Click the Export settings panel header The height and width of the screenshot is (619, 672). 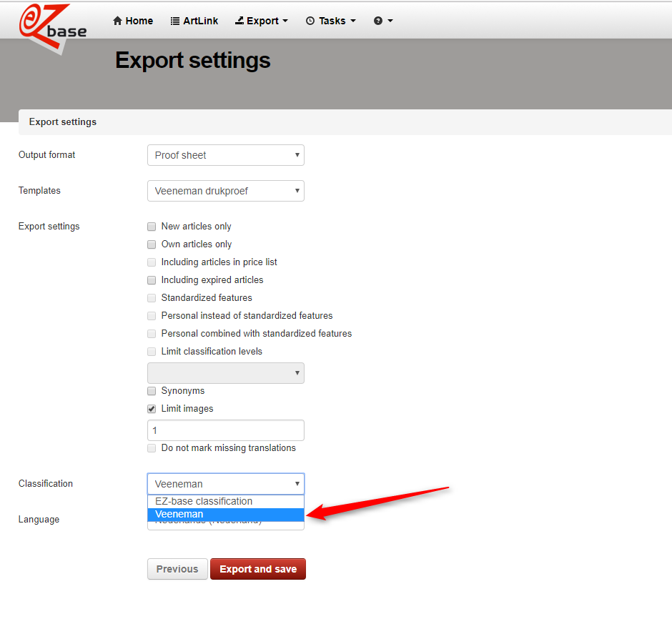pos(345,122)
